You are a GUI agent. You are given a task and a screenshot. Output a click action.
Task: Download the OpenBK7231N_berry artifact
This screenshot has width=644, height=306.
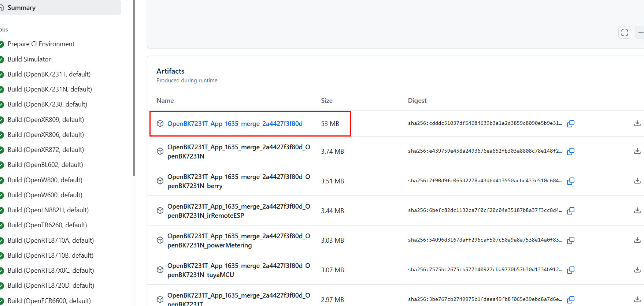click(x=637, y=181)
